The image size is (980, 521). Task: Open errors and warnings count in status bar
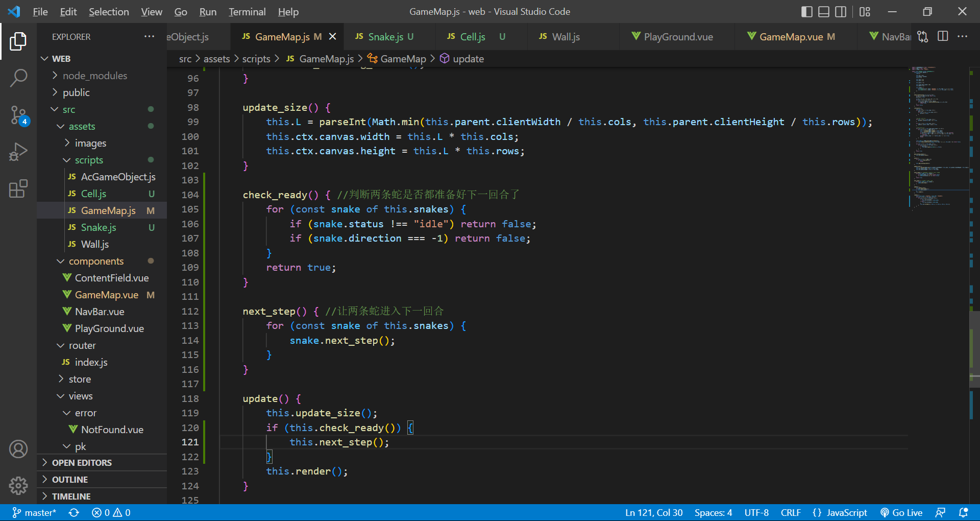tap(111, 513)
